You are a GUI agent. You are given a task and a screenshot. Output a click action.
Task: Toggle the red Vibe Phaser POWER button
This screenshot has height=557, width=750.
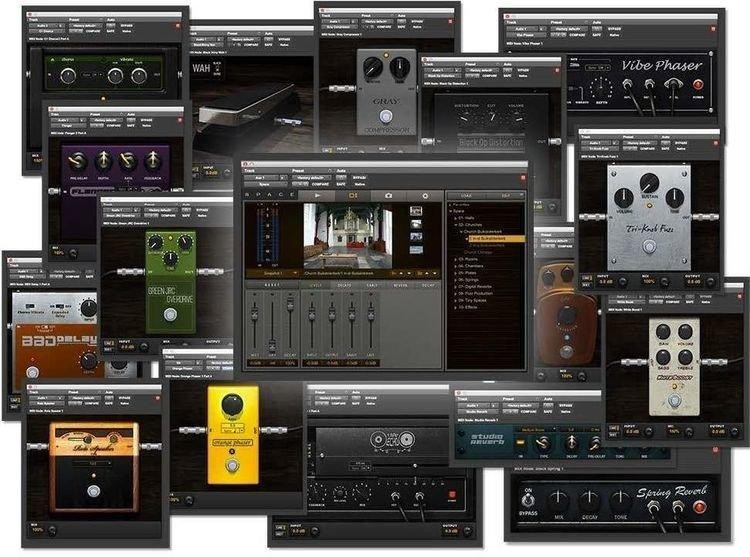[698, 85]
